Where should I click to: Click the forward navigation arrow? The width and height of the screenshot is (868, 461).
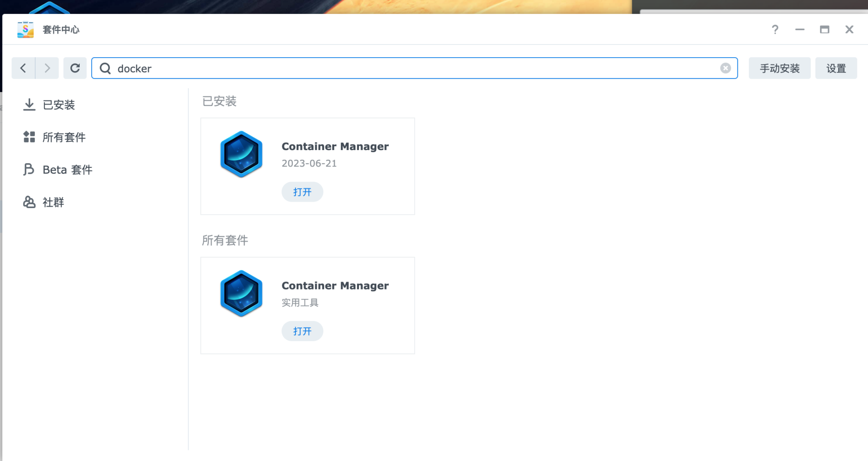[x=47, y=68]
